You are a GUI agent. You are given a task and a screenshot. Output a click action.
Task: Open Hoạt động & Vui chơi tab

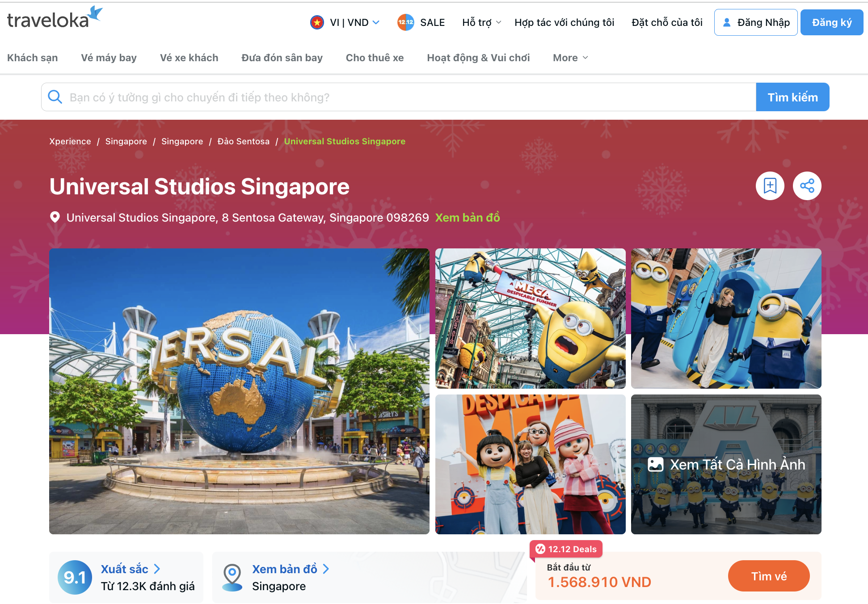[478, 58]
